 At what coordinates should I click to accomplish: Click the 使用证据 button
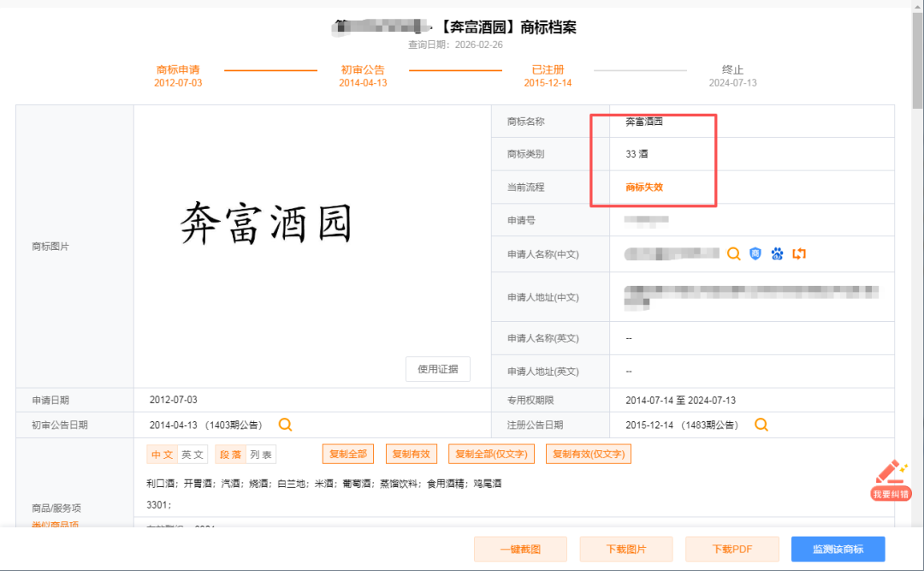pyautogui.click(x=437, y=368)
